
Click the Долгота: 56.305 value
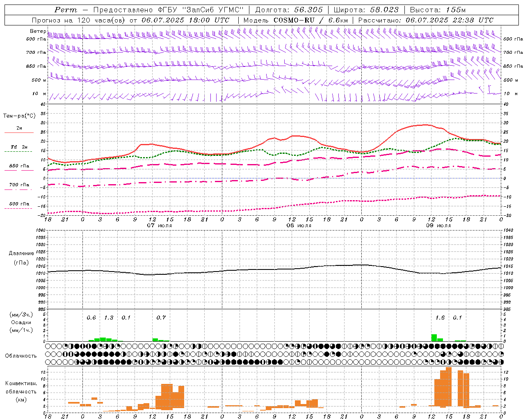pyautogui.click(x=289, y=10)
